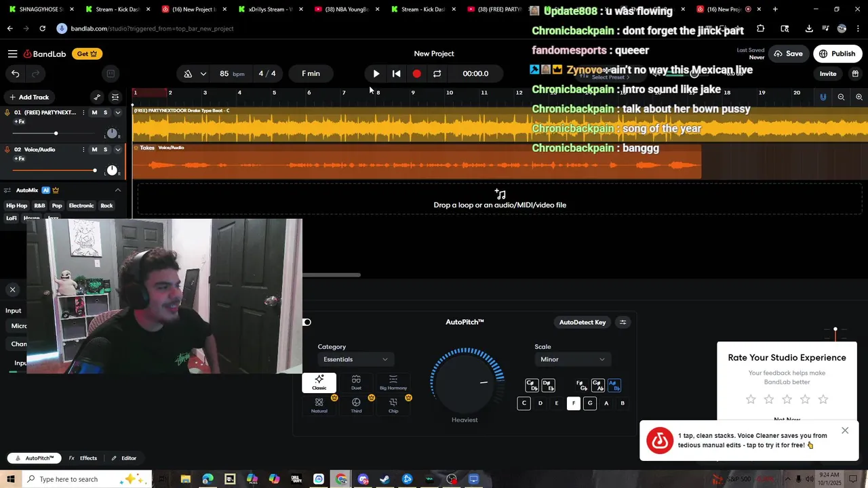Screen dimensions: 868x488
Task: Click track 01 pan knob
Action: point(112,134)
